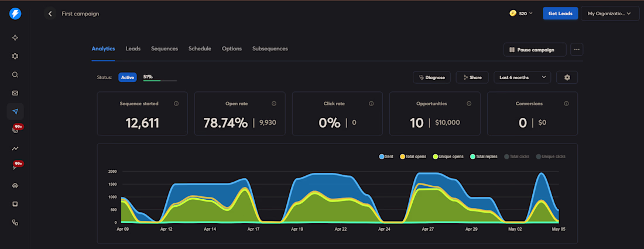Enable the Total clicks legend series

(x=517, y=156)
